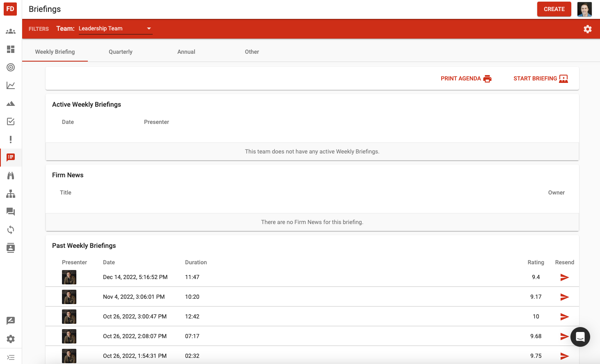Viewport: 600px width, 364px height.
Task: Open filter settings gear in red bar
Action: click(587, 29)
